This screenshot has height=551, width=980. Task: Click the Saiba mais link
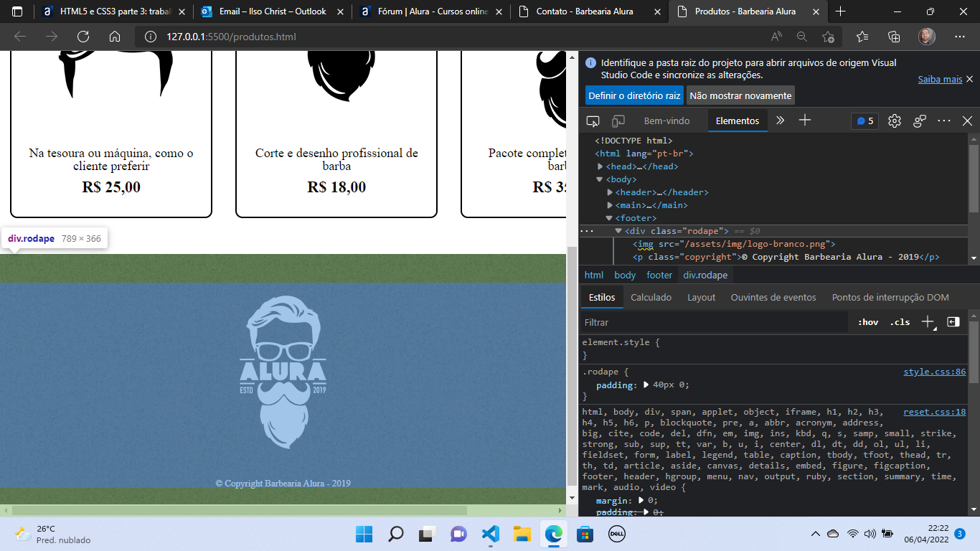point(940,80)
